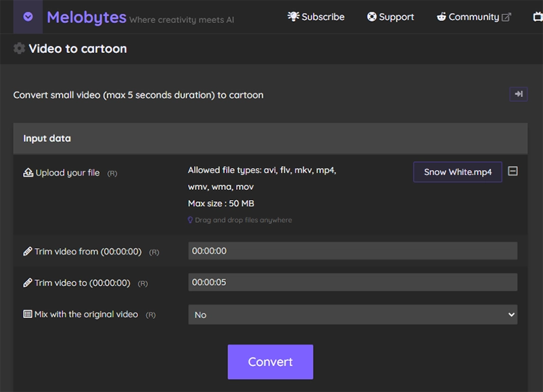Click the Snow White.mp4 file button
Viewport: 543px width, 392px height.
coord(457,172)
